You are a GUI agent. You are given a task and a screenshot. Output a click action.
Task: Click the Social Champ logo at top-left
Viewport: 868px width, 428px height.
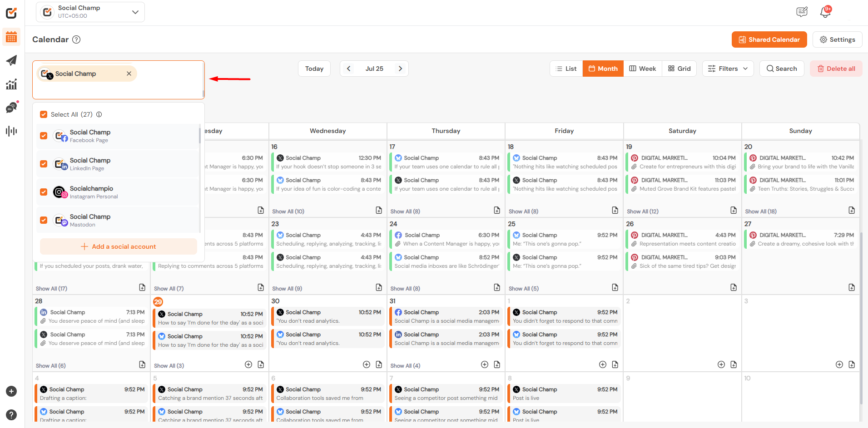coord(11,13)
